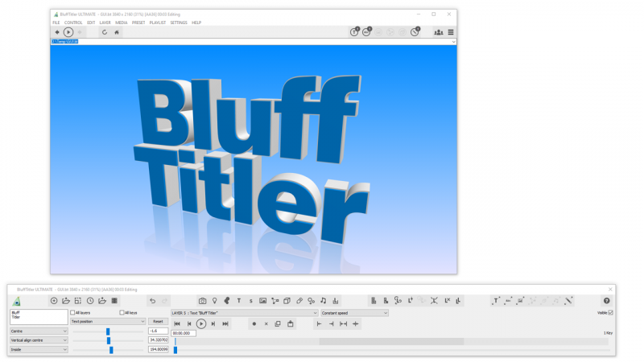Open the PLAYLIST menu

click(x=158, y=23)
